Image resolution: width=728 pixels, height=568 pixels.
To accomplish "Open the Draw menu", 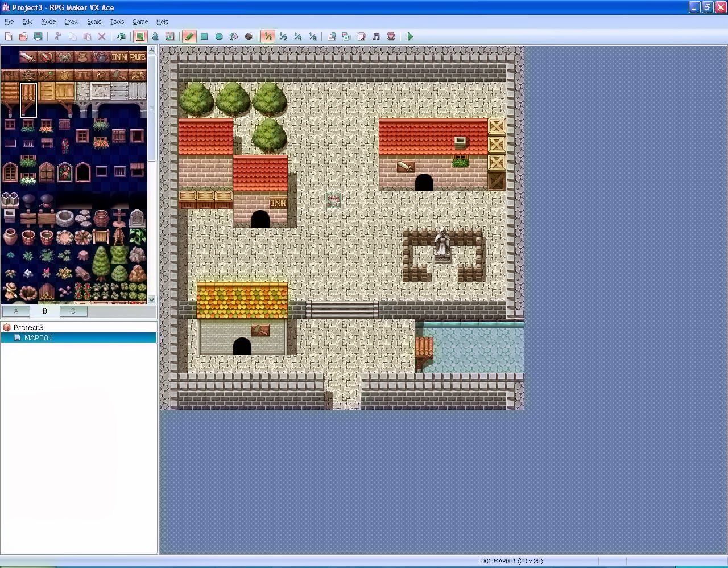I will point(71,22).
